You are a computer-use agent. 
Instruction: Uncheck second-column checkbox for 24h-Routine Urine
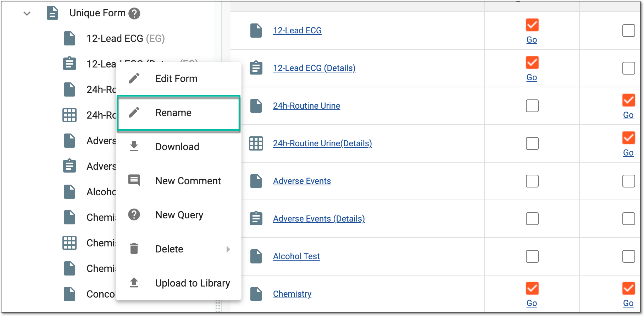click(x=628, y=100)
